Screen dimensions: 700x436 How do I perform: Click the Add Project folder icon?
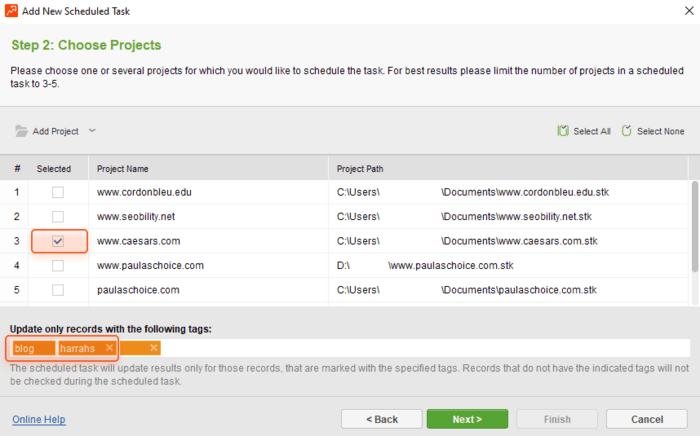pos(21,131)
